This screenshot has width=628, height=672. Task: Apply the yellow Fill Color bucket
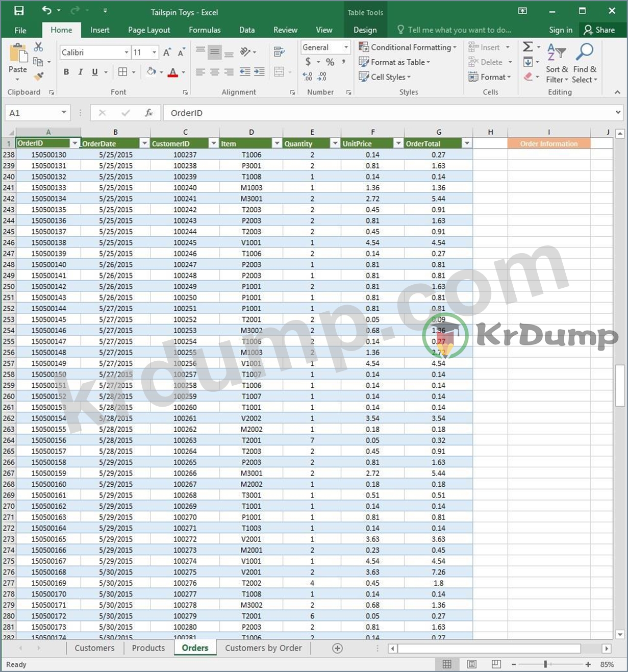[x=152, y=72]
